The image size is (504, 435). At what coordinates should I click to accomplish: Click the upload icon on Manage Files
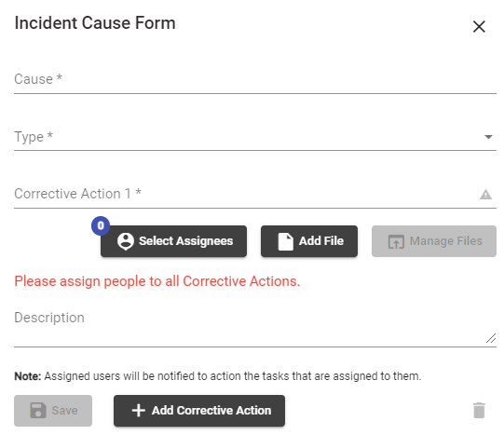click(x=396, y=241)
